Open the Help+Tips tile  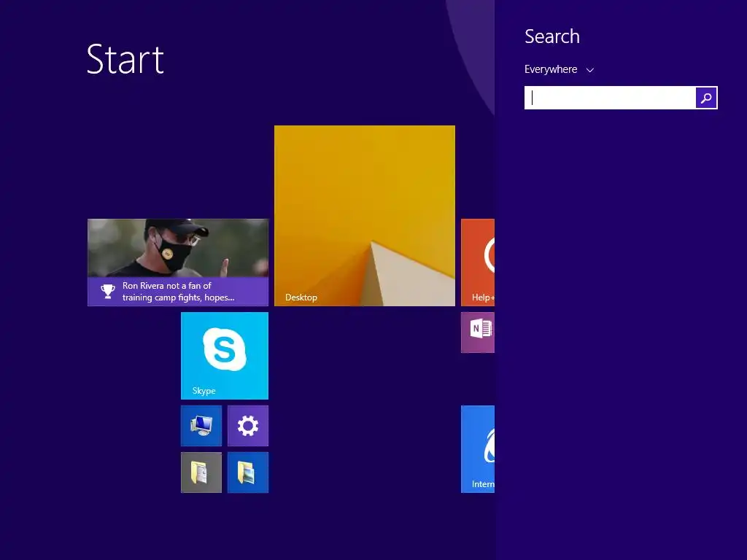coord(478,262)
